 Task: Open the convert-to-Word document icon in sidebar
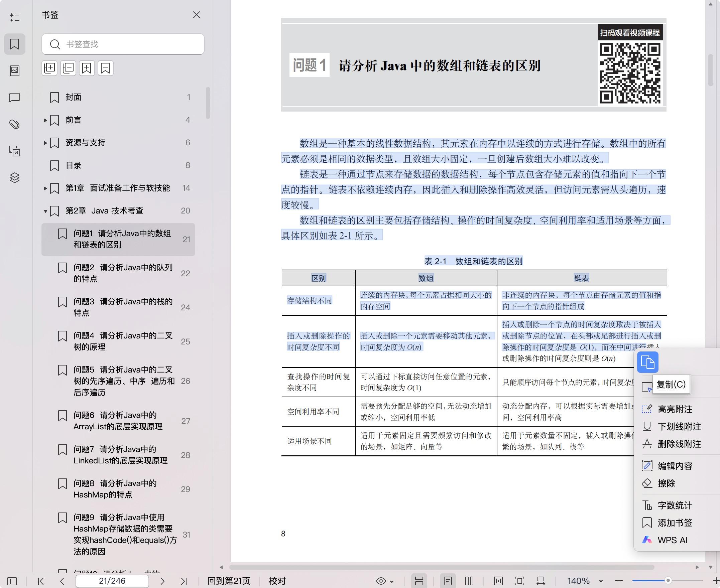point(15,151)
